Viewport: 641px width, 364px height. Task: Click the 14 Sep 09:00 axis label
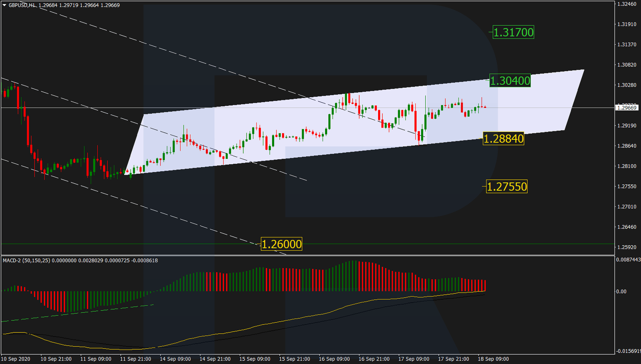pos(175,359)
